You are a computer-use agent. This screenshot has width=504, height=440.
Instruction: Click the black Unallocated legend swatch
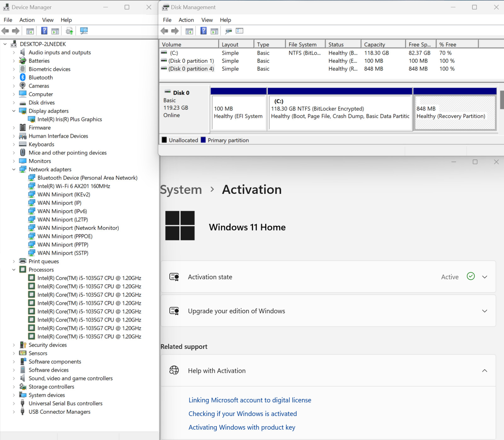tap(164, 140)
